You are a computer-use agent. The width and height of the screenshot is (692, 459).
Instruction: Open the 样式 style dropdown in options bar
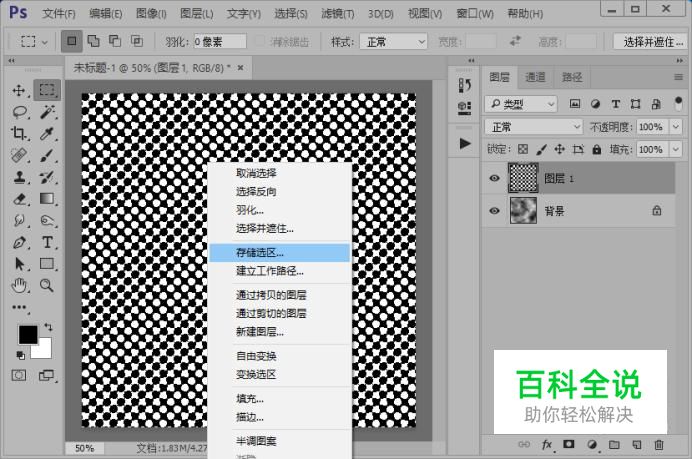(x=395, y=42)
